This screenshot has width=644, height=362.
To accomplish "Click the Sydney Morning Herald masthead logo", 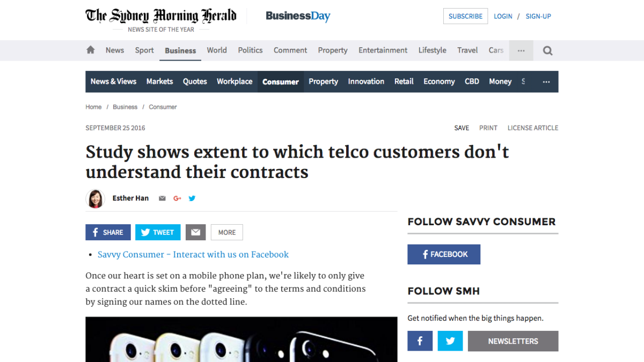I will pos(160,15).
